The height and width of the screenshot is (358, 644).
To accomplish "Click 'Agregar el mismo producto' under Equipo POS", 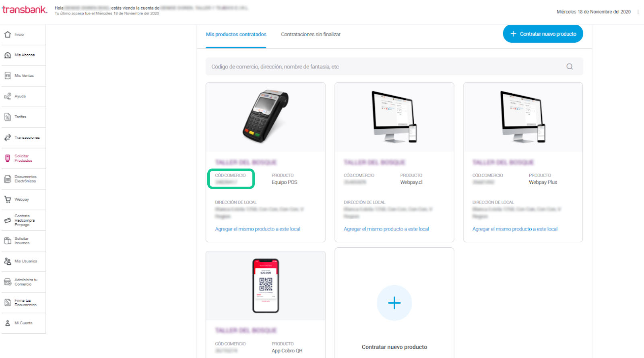I will (x=258, y=229).
